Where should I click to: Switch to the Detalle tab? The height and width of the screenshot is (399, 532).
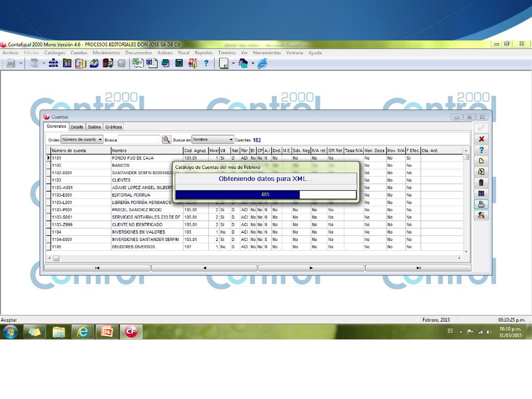click(77, 127)
